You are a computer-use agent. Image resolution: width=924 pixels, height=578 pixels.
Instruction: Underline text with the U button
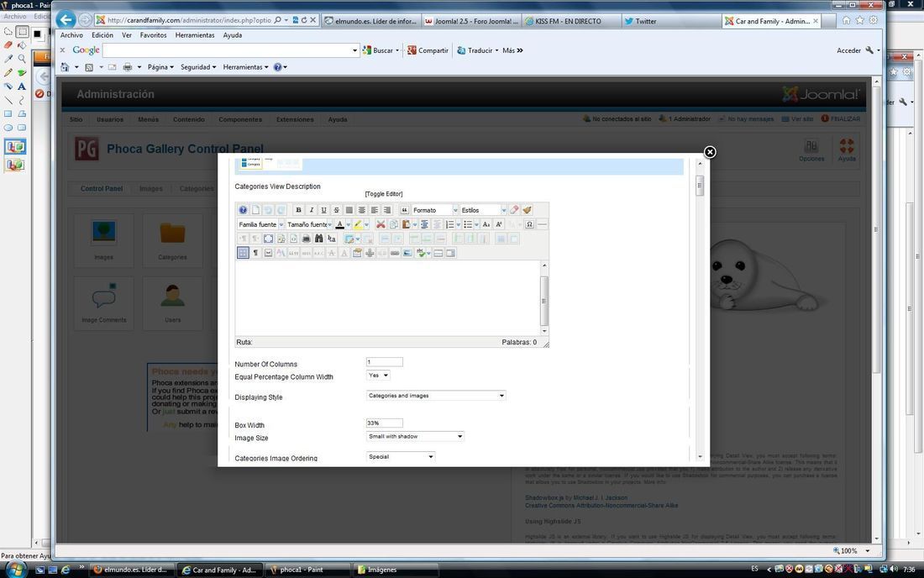click(x=324, y=210)
